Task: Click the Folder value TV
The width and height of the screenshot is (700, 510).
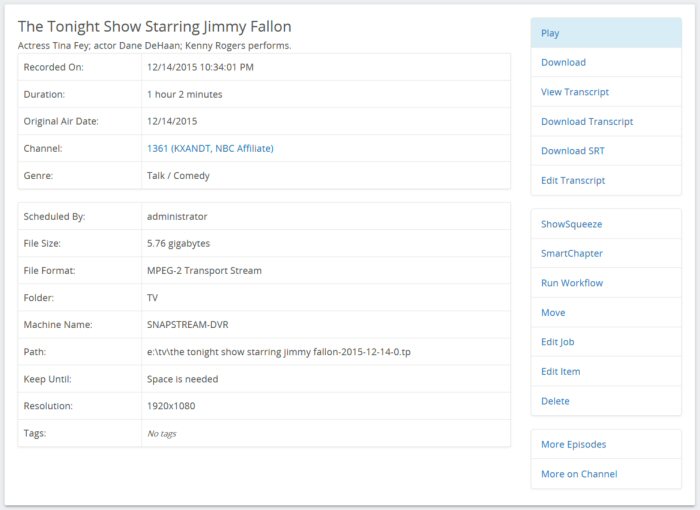Action: point(152,297)
